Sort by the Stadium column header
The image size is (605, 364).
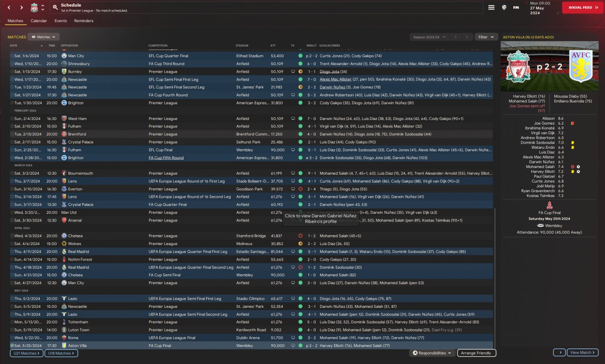pos(242,46)
